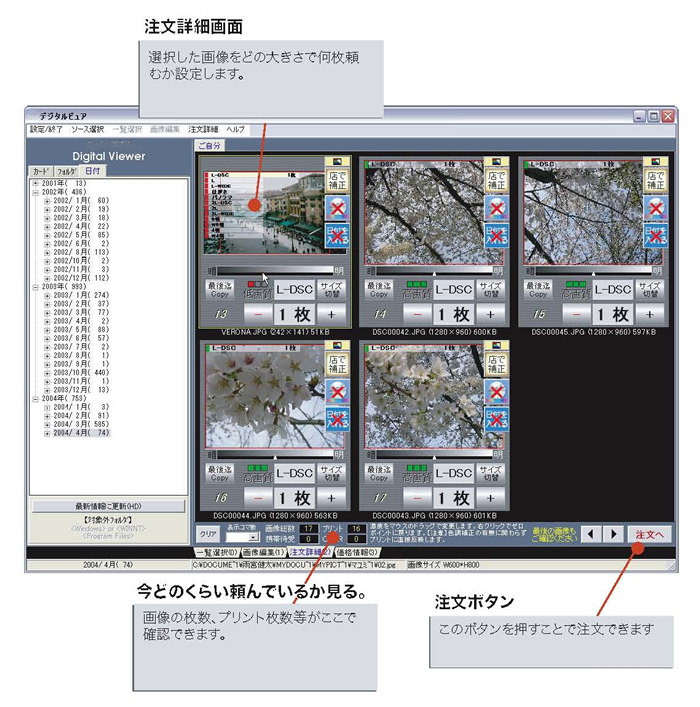
Task: Open the 表示コマ数 dropdown
Action: [x=253, y=537]
